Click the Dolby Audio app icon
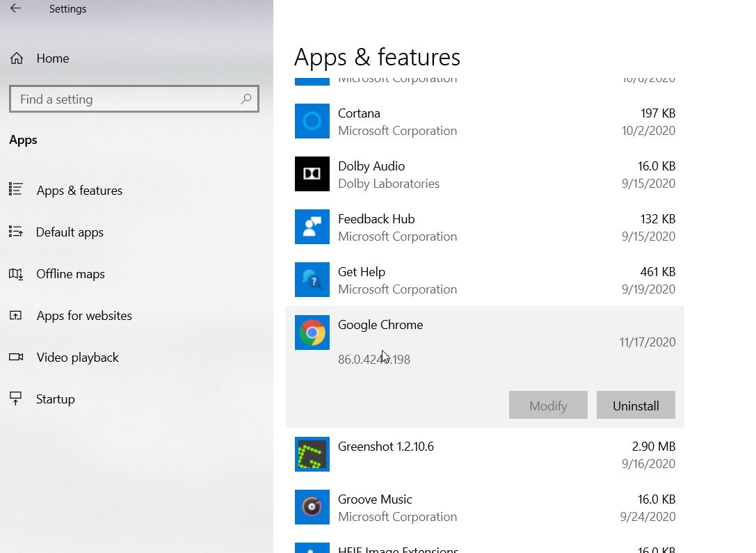The image size is (756, 553). [312, 174]
